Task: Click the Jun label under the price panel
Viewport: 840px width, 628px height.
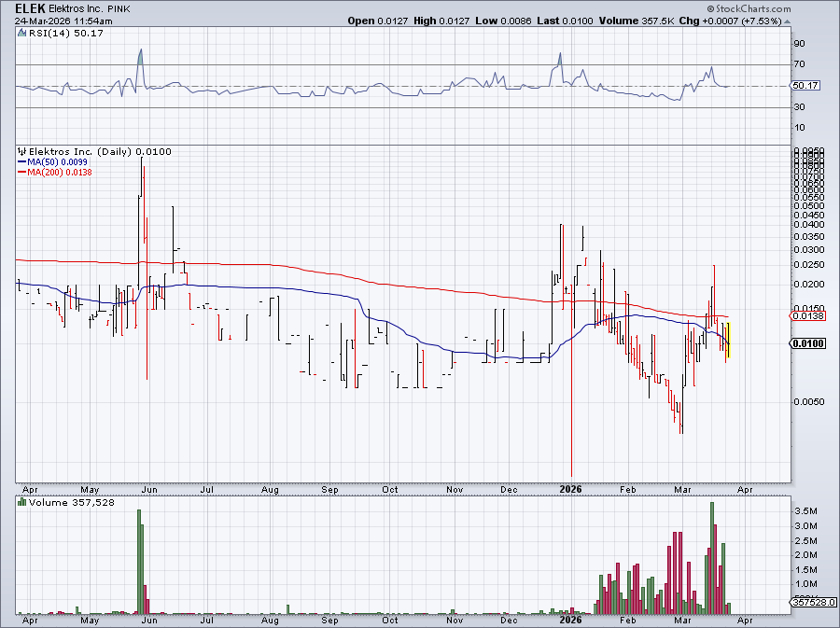Action: pos(149,489)
